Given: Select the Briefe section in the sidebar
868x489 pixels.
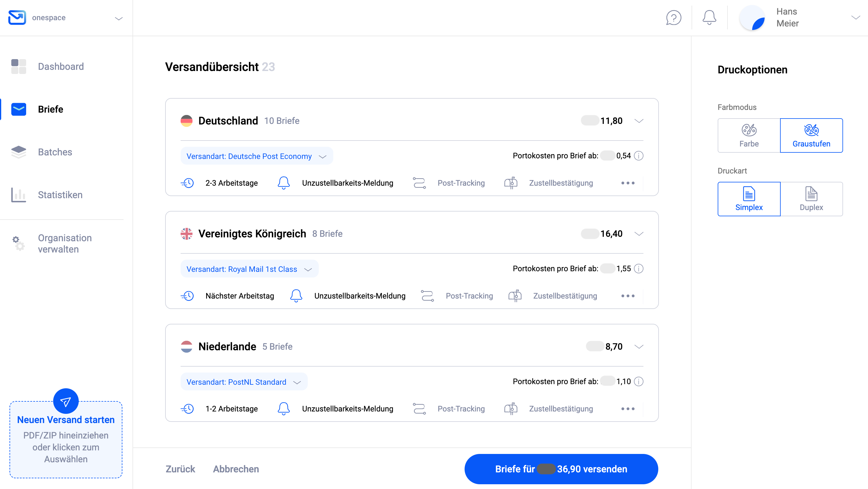Looking at the screenshot, I should [50, 109].
